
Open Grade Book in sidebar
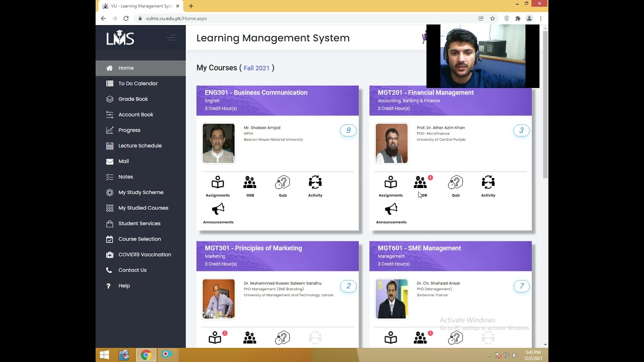pyautogui.click(x=140, y=99)
